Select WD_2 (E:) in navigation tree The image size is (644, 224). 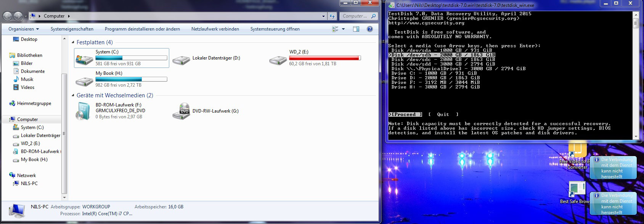pos(31,143)
